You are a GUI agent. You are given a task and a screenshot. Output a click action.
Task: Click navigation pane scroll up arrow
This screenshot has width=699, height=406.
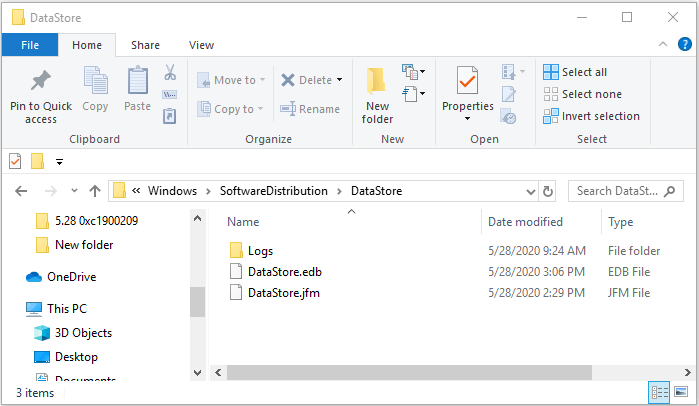click(x=197, y=218)
